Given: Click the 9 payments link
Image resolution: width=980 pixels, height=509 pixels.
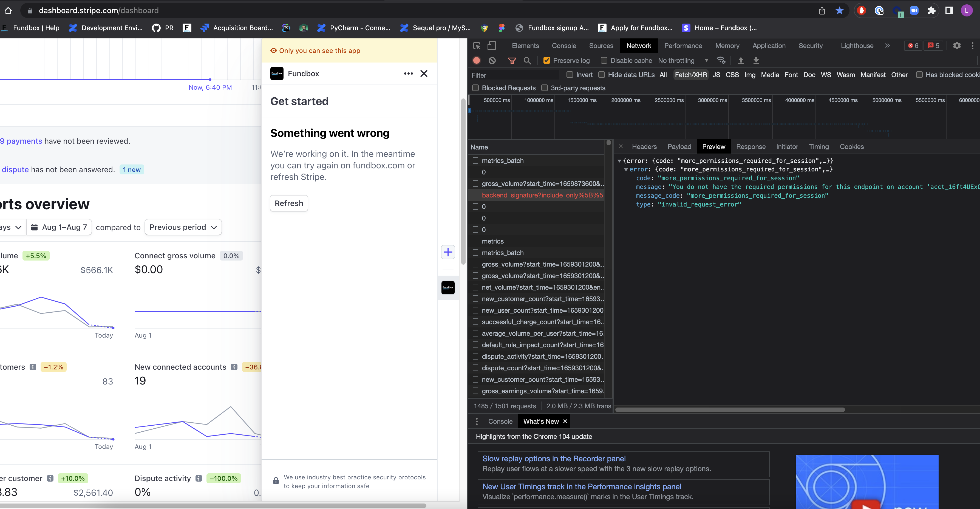Looking at the screenshot, I should (x=21, y=141).
